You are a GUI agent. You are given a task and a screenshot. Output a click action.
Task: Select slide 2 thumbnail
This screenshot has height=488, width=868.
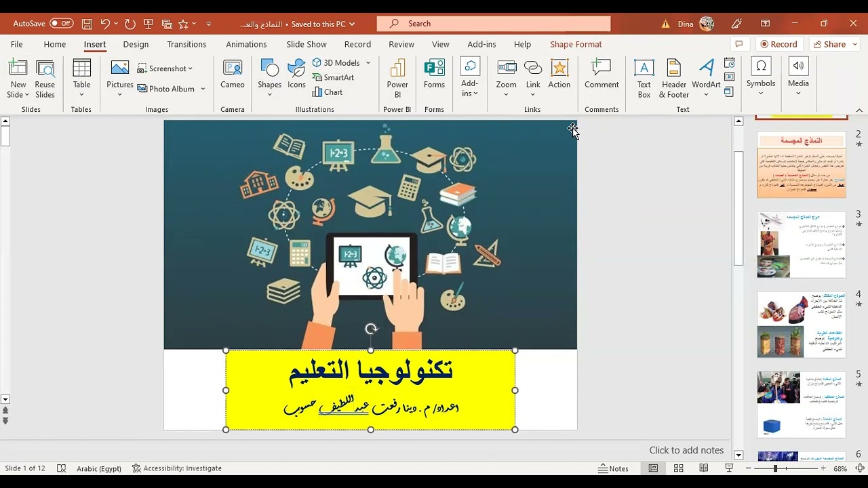(x=802, y=164)
